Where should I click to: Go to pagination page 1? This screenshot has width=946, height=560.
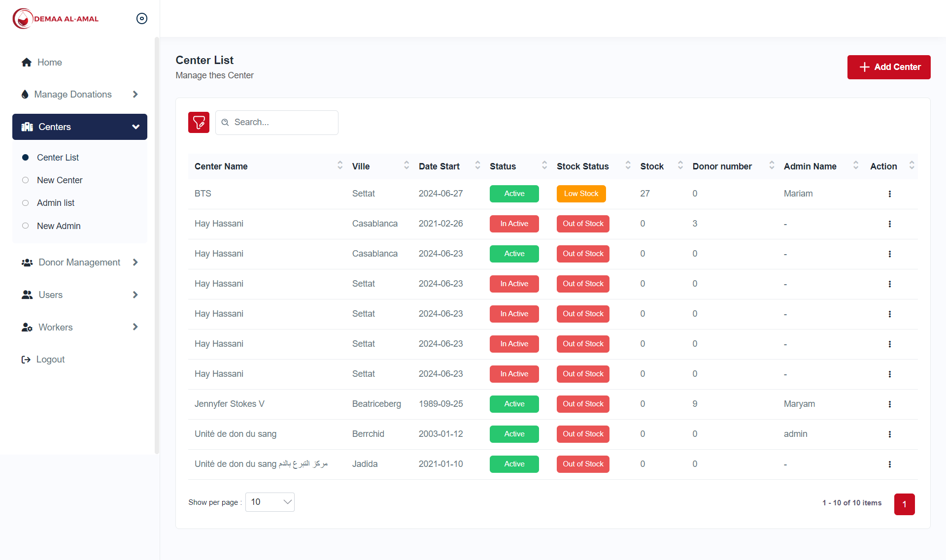[905, 504]
